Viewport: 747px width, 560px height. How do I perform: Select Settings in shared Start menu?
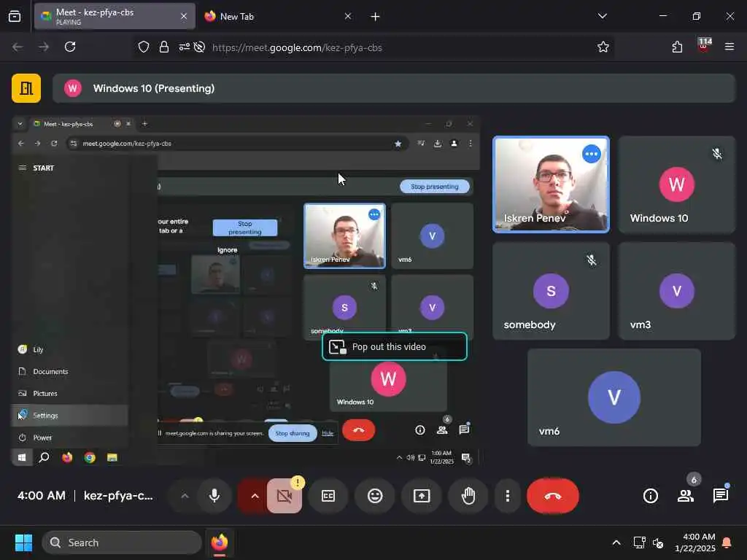coord(69,415)
